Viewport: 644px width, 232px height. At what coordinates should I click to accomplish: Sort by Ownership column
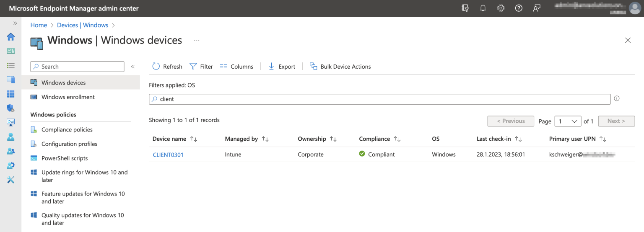[x=317, y=139]
